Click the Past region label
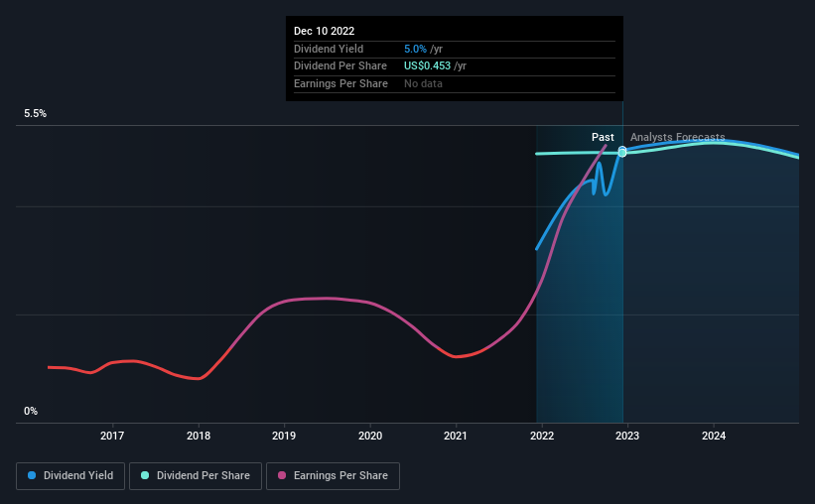815x504 pixels. 603,137
